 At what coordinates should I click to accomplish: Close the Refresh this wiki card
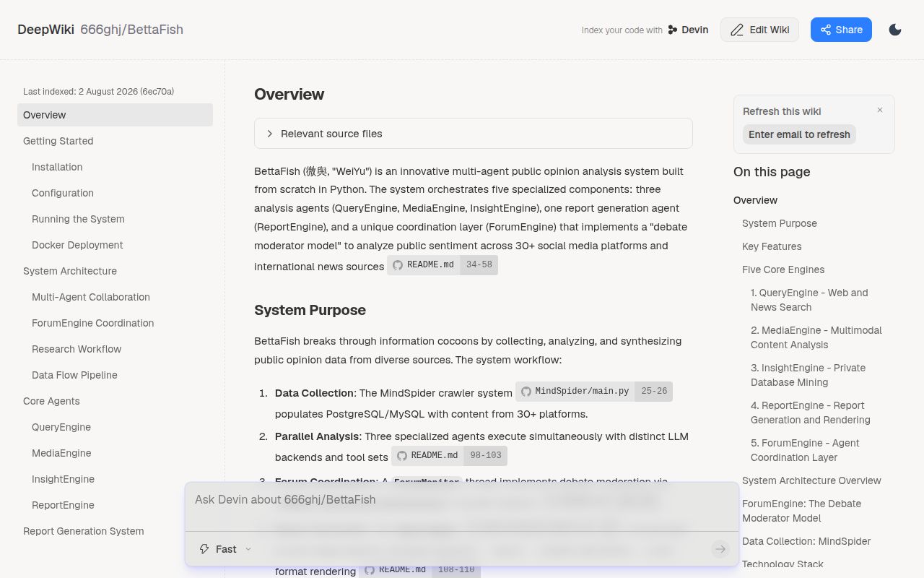[x=880, y=111]
